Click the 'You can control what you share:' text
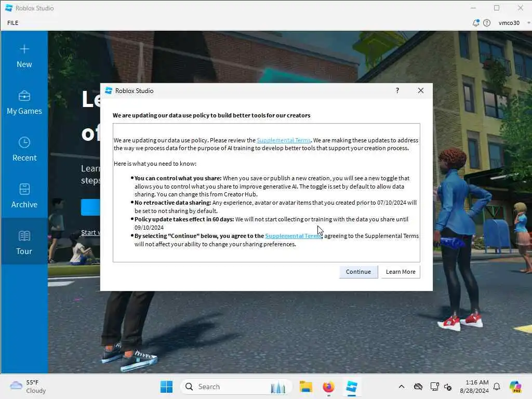This screenshot has width=532, height=399. [x=178, y=178]
